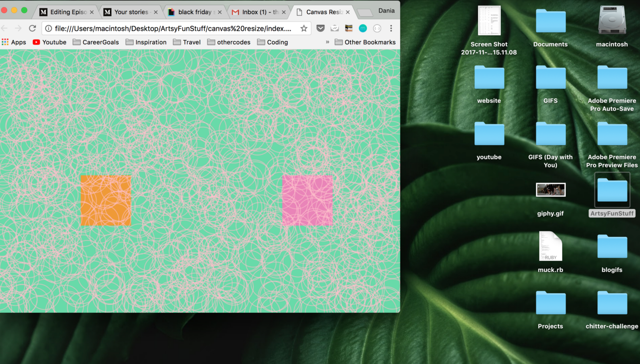640x364 pixels.
Task: Open the Pocket extension icon
Action: coord(320,28)
